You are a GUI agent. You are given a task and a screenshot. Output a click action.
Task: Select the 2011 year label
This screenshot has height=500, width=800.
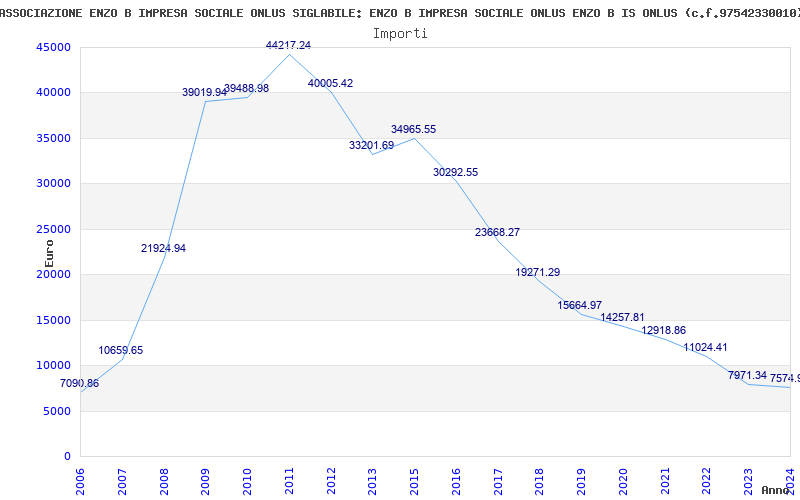coord(289,482)
